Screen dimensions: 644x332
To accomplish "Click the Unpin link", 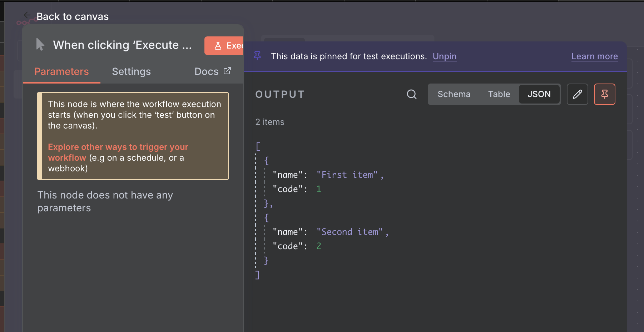I will click(444, 56).
